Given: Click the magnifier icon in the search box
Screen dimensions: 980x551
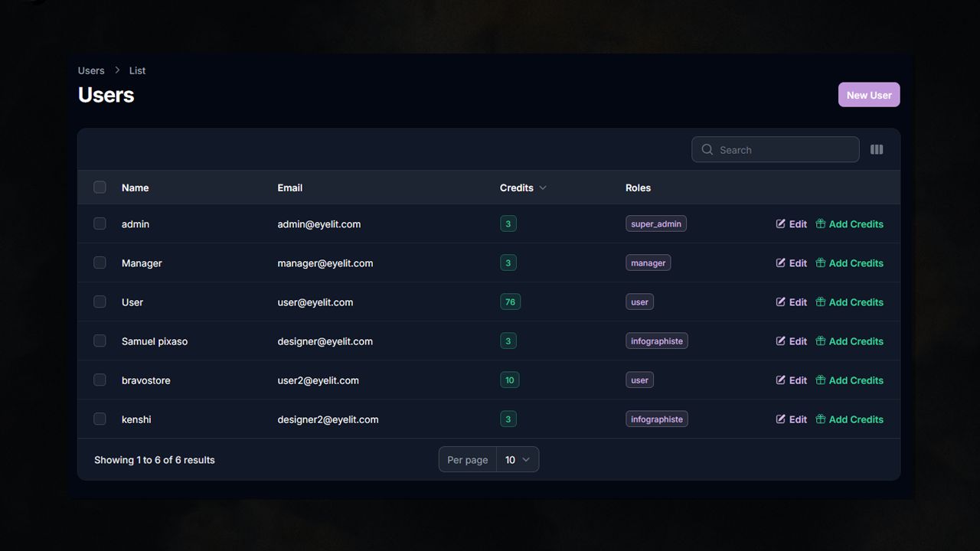Looking at the screenshot, I should [x=707, y=150].
